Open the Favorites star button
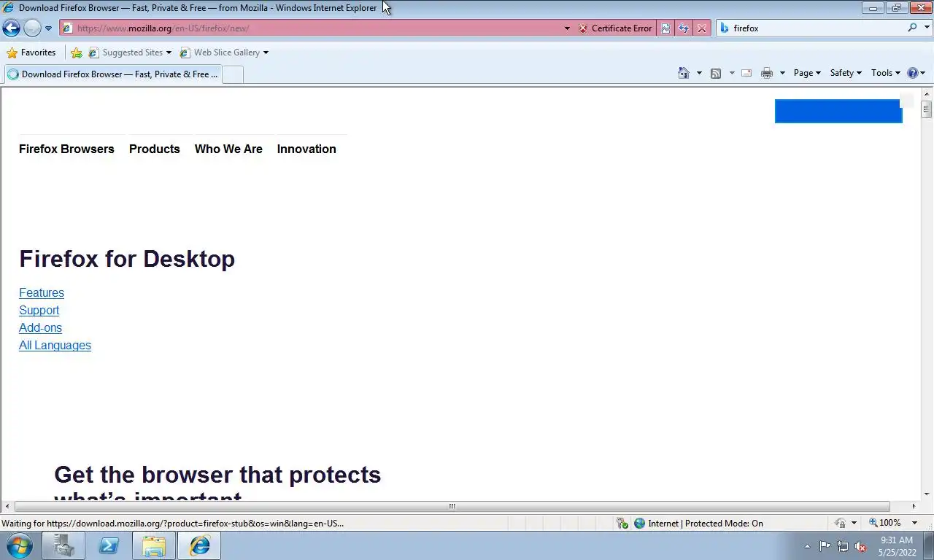The image size is (934, 560). click(x=31, y=52)
